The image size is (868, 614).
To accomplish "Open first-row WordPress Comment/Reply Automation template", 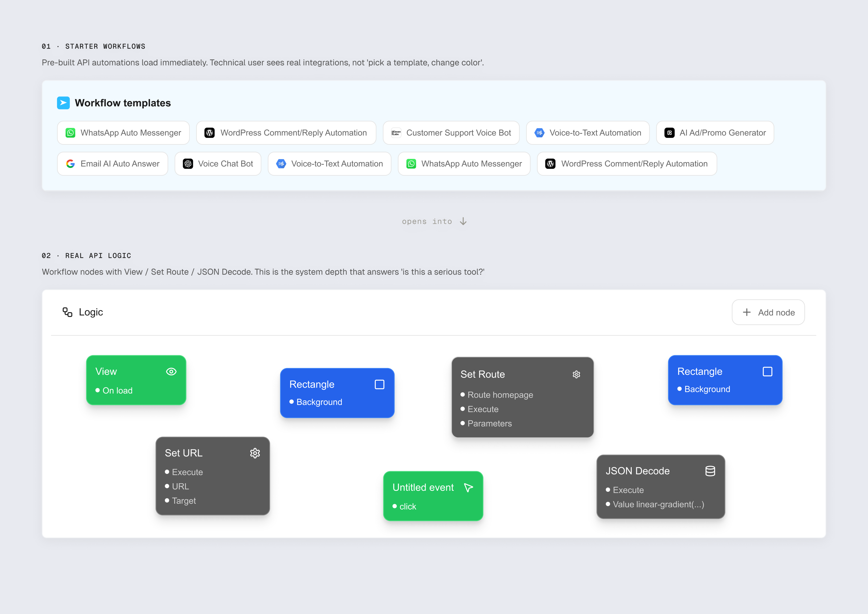I will click(x=286, y=133).
